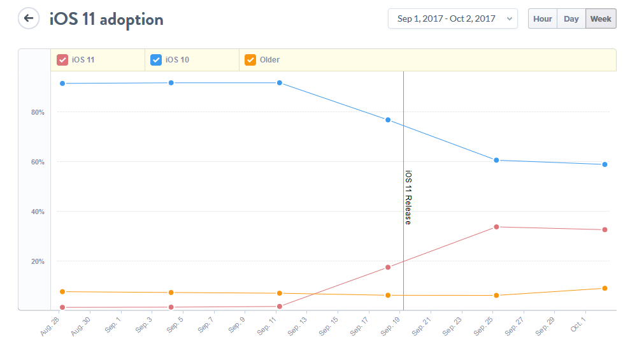Click the iOS 11 legend label

[83, 60]
